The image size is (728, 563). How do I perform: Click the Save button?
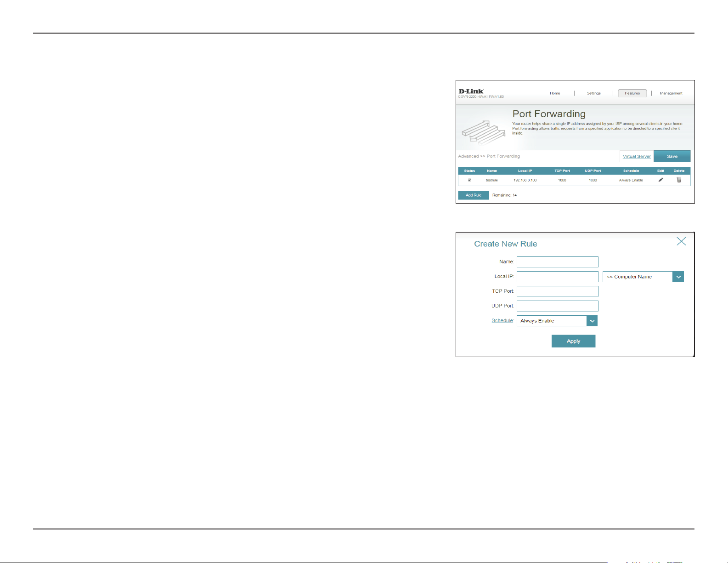(672, 156)
